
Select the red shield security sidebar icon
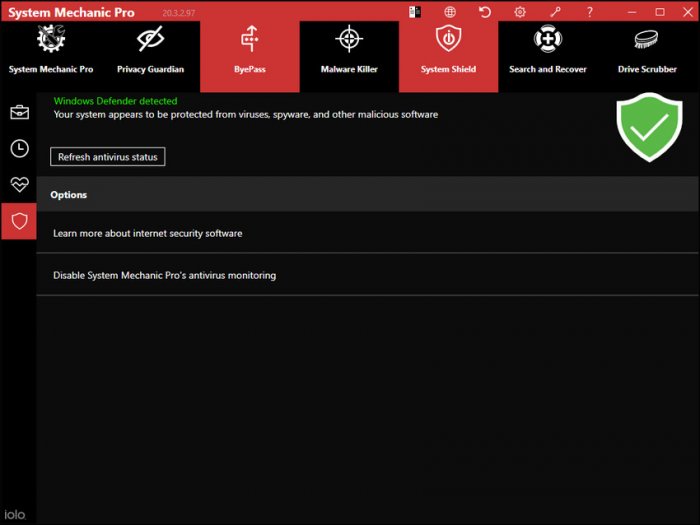pyautogui.click(x=19, y=221)
